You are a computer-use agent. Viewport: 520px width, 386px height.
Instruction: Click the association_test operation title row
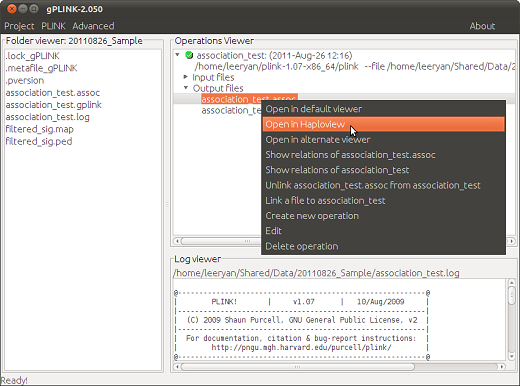tap(274, 55)
